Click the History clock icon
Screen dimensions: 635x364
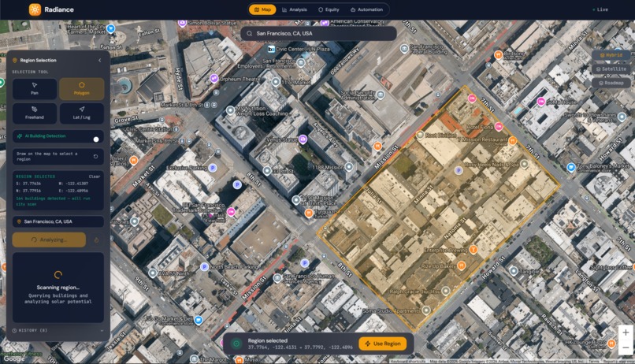[x=15, y=330]
